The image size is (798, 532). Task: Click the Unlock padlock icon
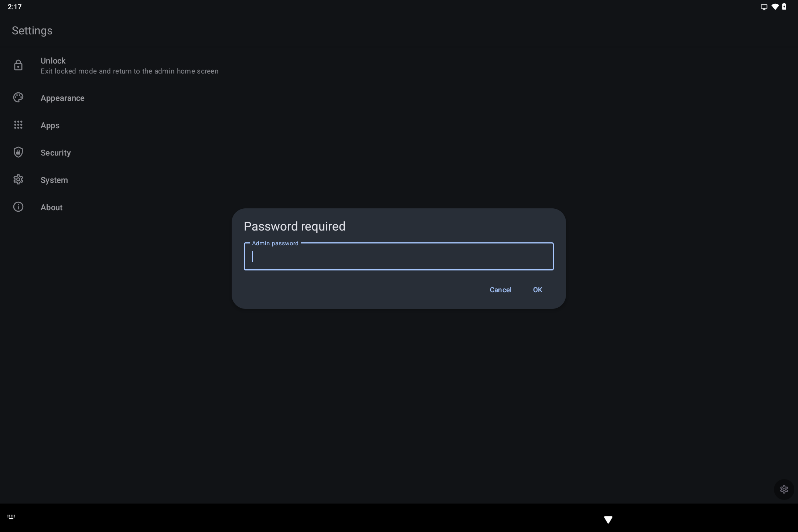(x=18, y=65)
